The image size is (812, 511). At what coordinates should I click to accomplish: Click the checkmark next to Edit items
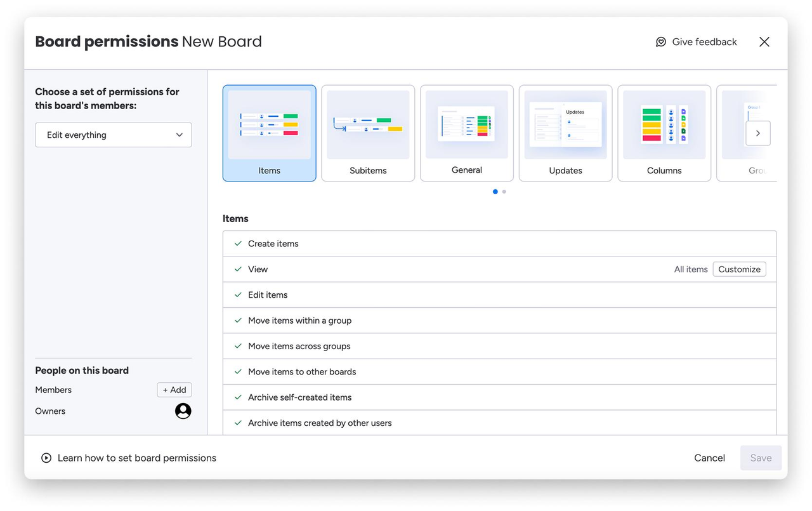tap(238, 295)
